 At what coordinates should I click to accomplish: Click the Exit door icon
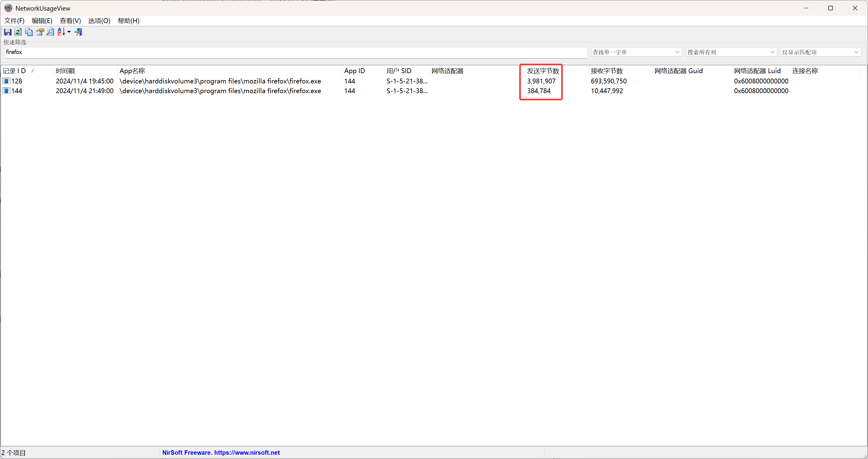tap(79, 32)
